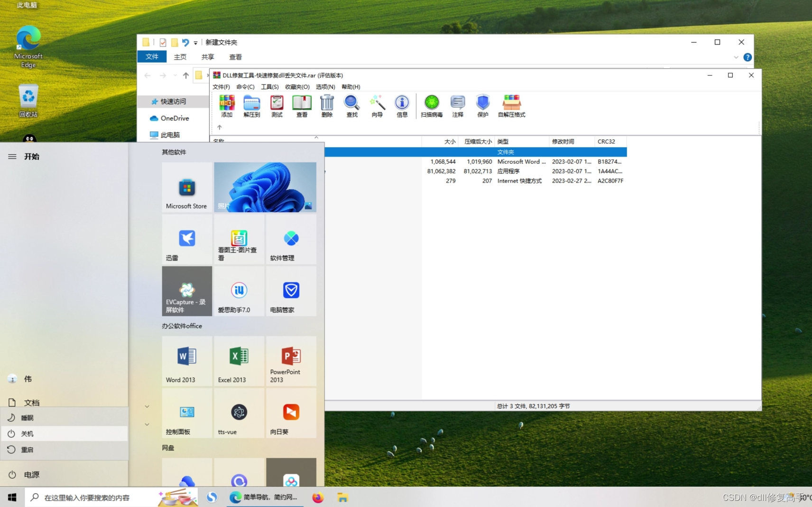The width and height of the screenshot is (812, 507).
Task: Open the Control Panel (控制面板) tile
Action: 187,413
